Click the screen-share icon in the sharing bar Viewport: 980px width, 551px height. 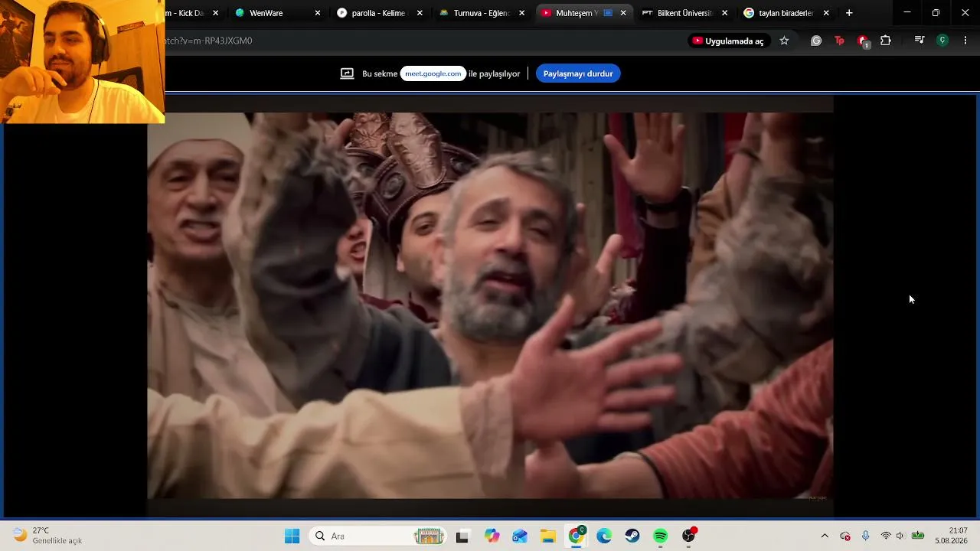[x=347, y=73]
